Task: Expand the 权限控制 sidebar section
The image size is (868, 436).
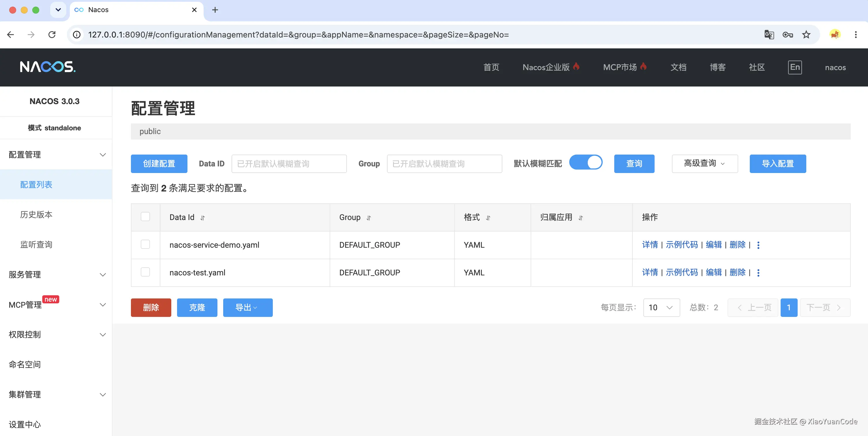Action: [x=56, y=334]
